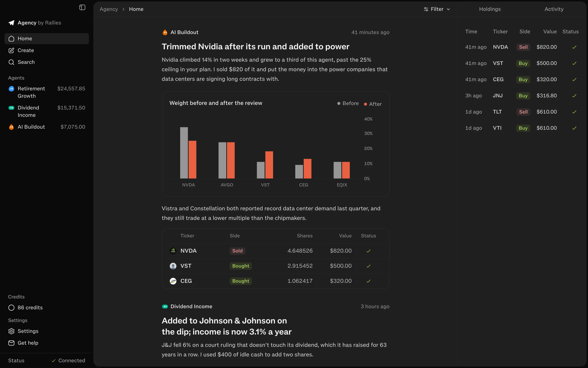Click the Dividend Income post avatar icon
This screenshot has height=368, width=588.
click(165, 307)
